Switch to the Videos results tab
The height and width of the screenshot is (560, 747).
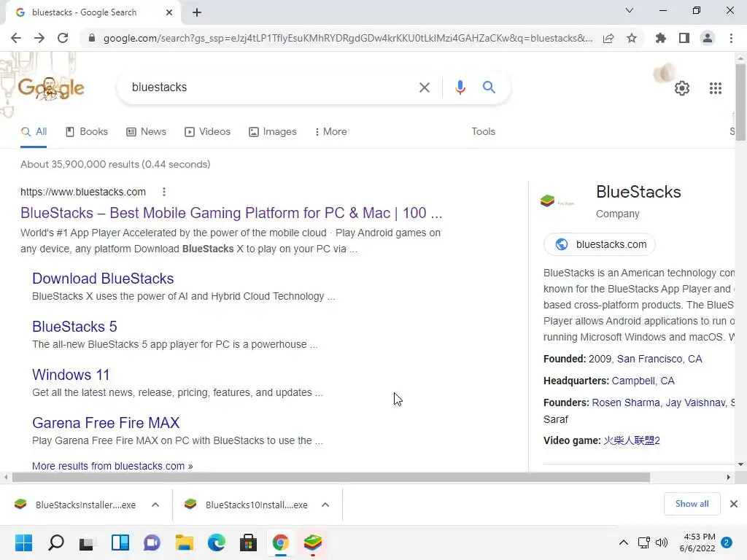pyautogui.click(x=208, y=132)
